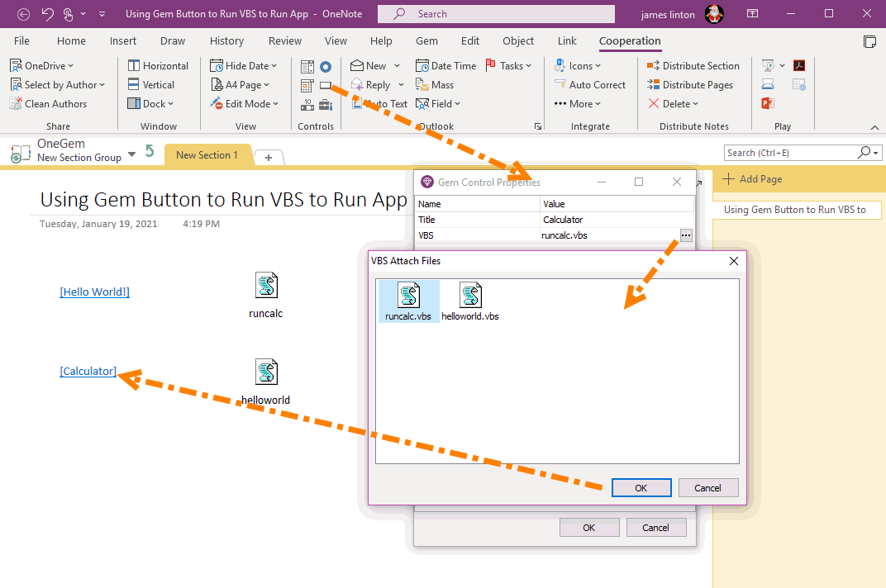Screen dimensions: 886x588
Task: Open the Icons dropdown
Action: [x=578, y=65]
